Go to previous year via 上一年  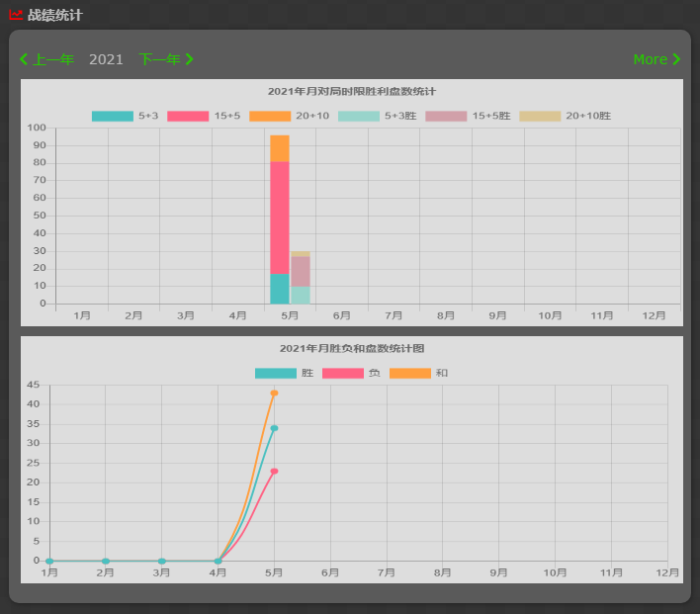tap(53, 59)
